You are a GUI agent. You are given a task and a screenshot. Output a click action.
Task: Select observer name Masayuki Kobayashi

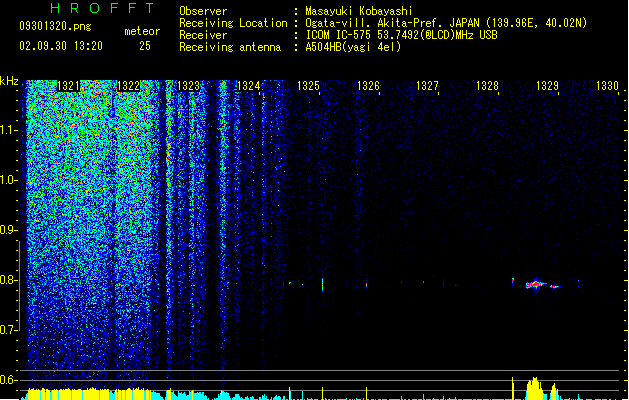coord(359,11)
